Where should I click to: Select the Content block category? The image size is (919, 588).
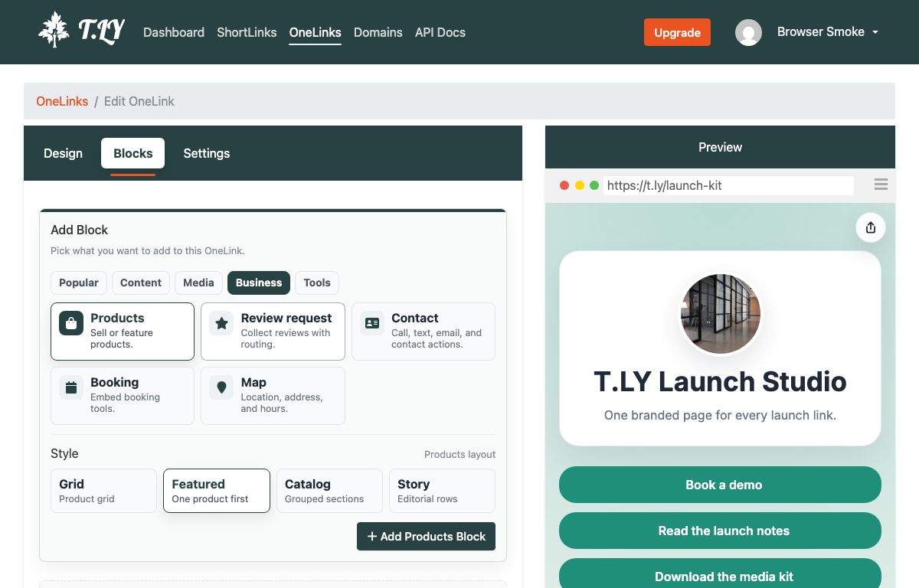point(141,283)
